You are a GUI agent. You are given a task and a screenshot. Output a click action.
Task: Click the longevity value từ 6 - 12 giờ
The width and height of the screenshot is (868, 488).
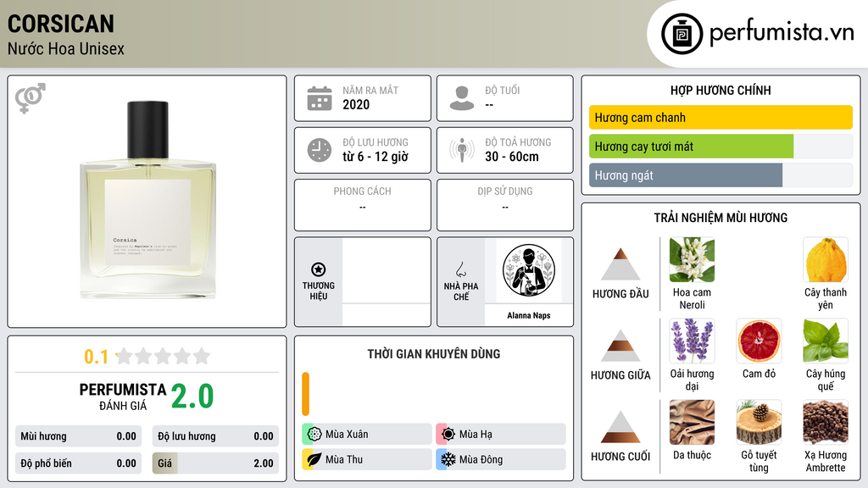tap(376, 157)
